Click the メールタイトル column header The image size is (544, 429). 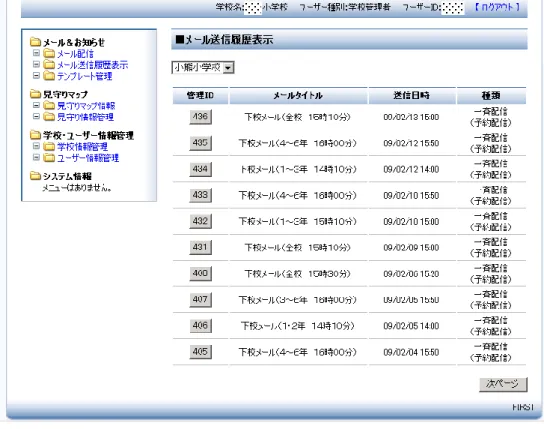(x=298, y=95)
